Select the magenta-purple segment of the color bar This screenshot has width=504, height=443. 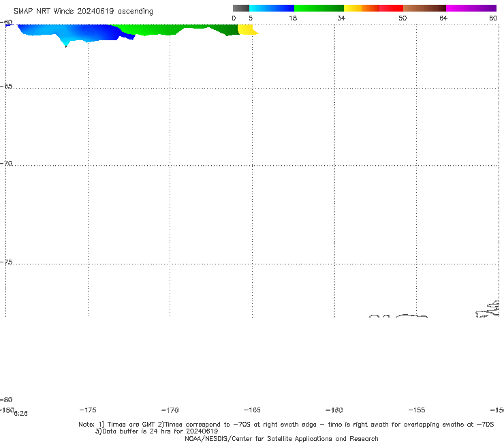click(471, 8)
